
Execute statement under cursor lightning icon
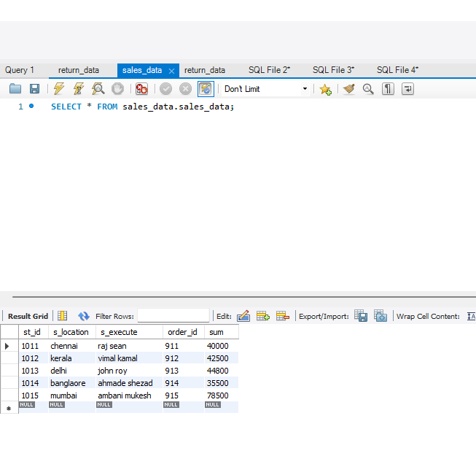pyautogui.click(x=78, y=89)
